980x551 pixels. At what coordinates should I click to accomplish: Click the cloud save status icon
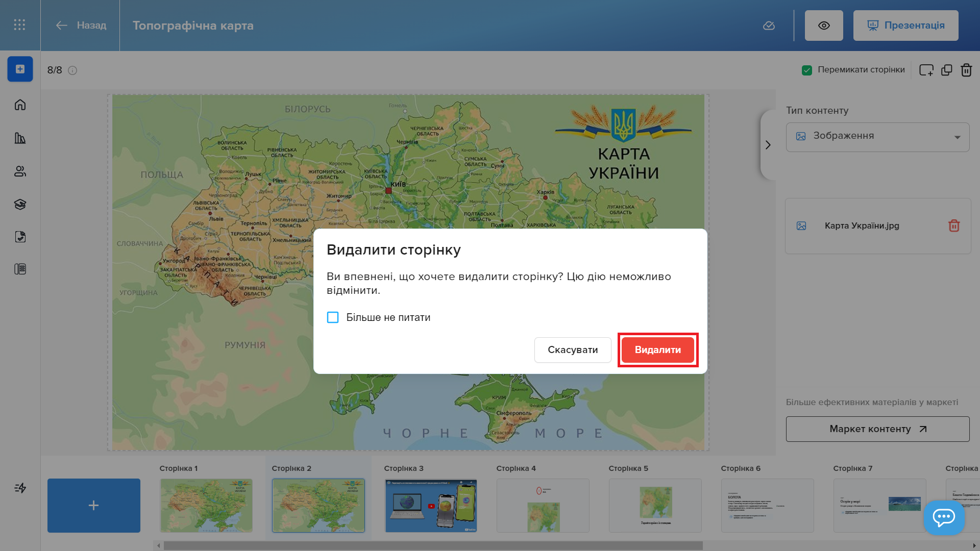click(769, 26)
